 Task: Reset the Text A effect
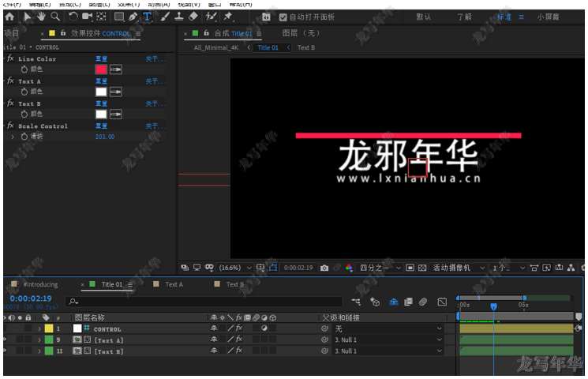[x=101, y=81]
